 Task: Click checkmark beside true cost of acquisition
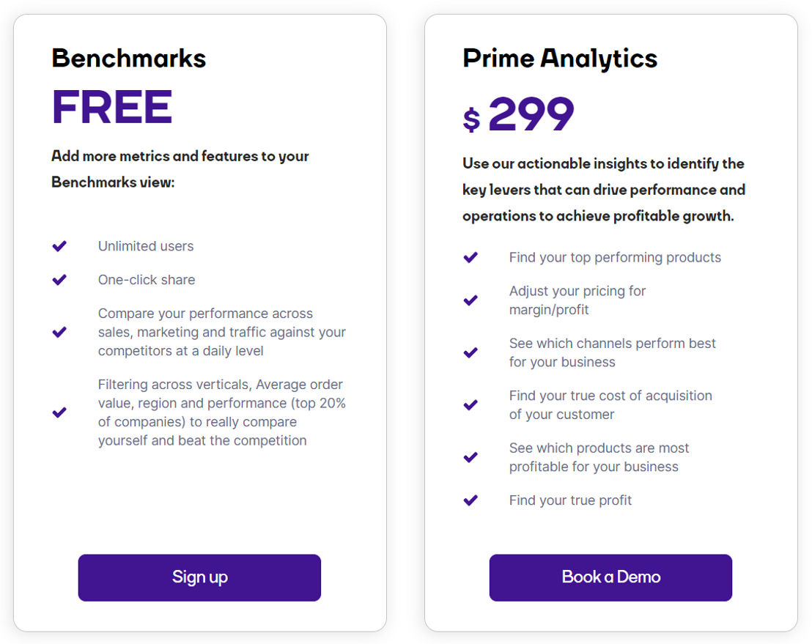coord(470,405)
